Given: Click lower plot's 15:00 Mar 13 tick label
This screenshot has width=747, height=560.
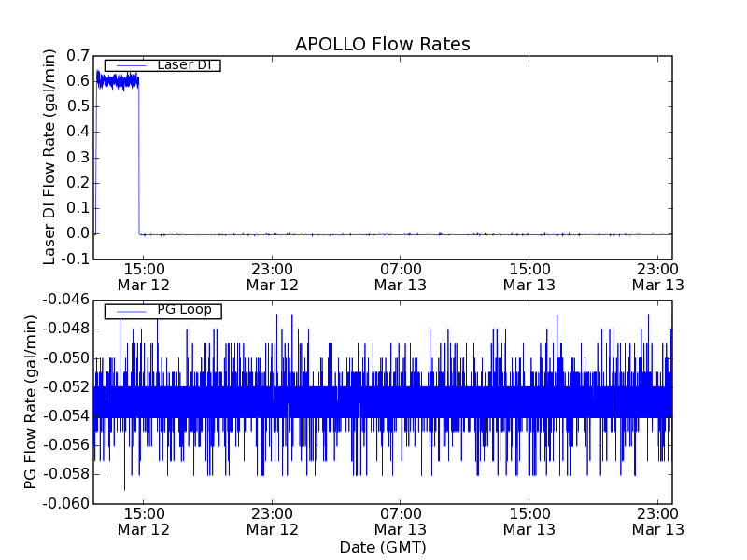Looking at the screenshot, I should (529, 521).
